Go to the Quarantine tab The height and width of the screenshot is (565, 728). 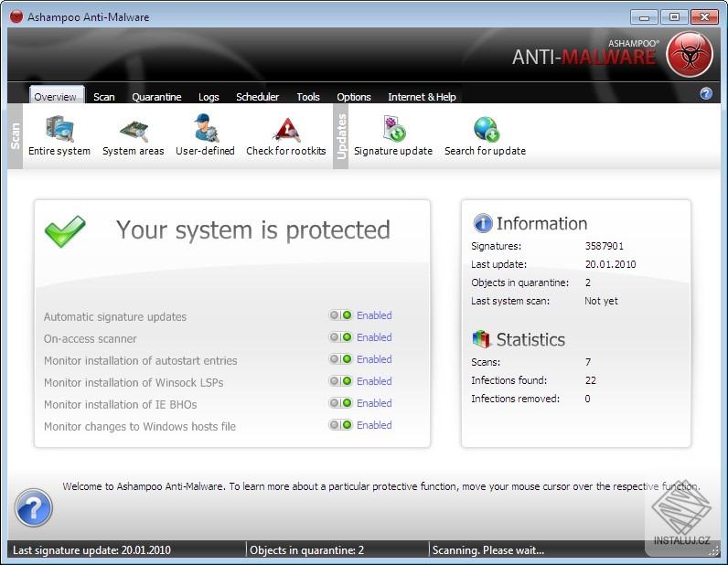pos(156,97)
